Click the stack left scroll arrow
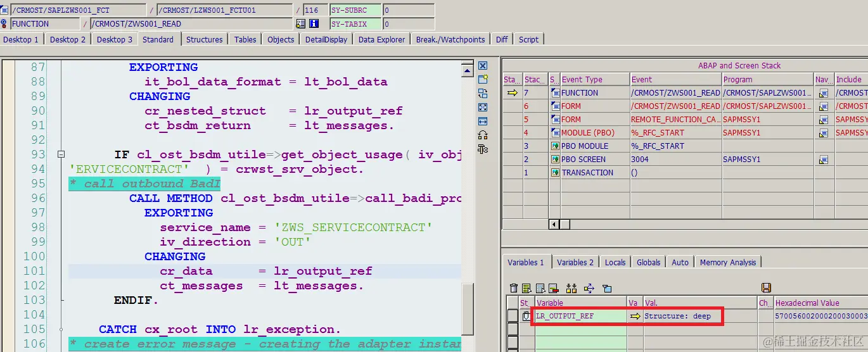The width and height of the screenshot is (868, 352). [x=554, y=224]
